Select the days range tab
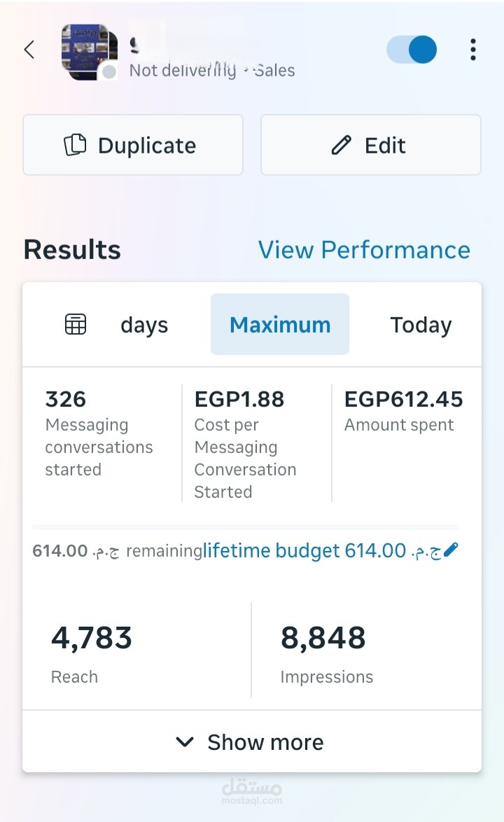Image resolution: width=504 pixels, height=822 pixels. coord(144,325)
